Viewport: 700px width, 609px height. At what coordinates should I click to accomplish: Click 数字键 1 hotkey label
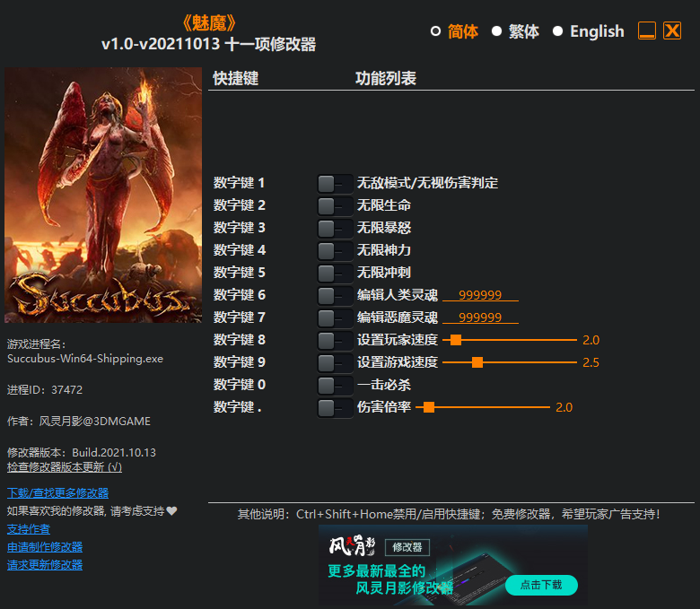pos(239,183)
